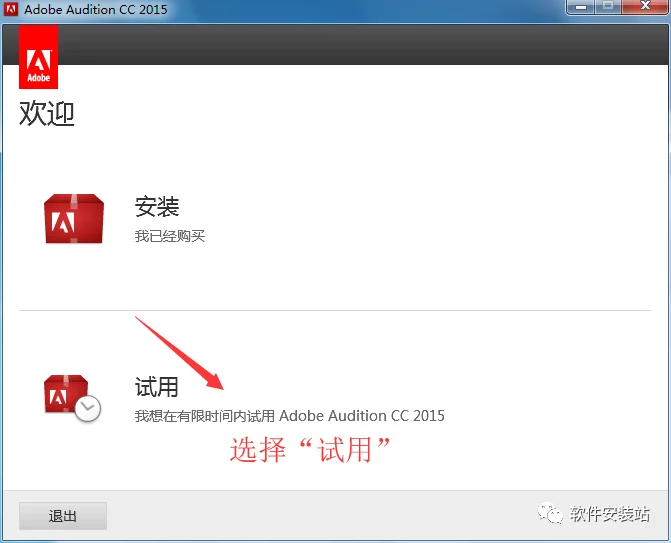Click the trial box with clock icon
Screen dimensions: 671x543
(72, 398)
